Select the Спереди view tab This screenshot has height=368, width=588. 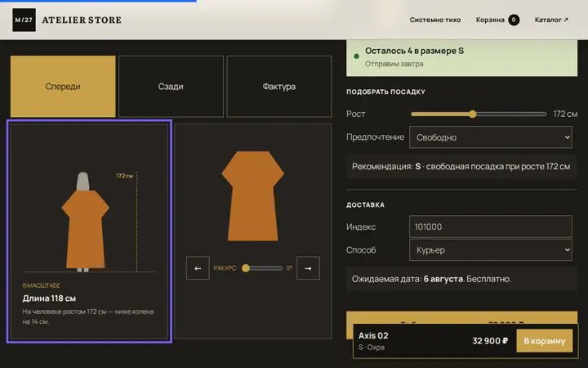coord(63,87)
